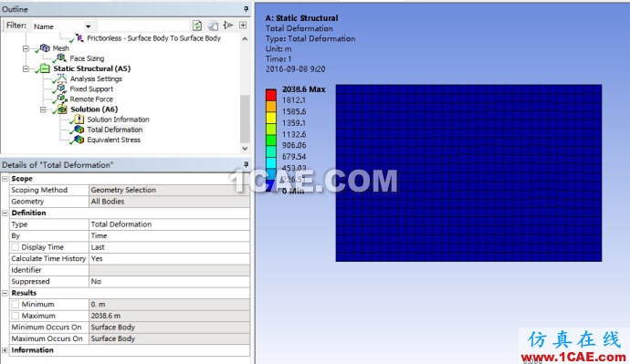630x364 pixels.
Task: Click the red swatch in the legend
Action: tap(271, 95)
